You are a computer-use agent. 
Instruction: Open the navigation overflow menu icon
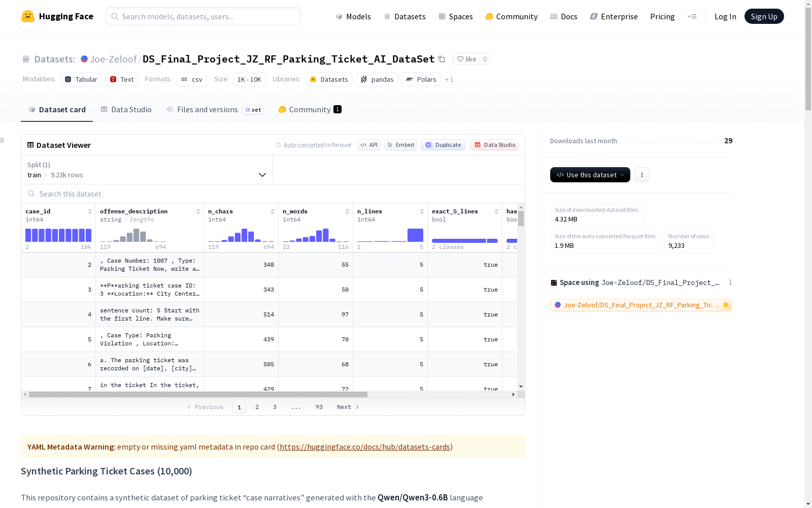pos(692,16)
